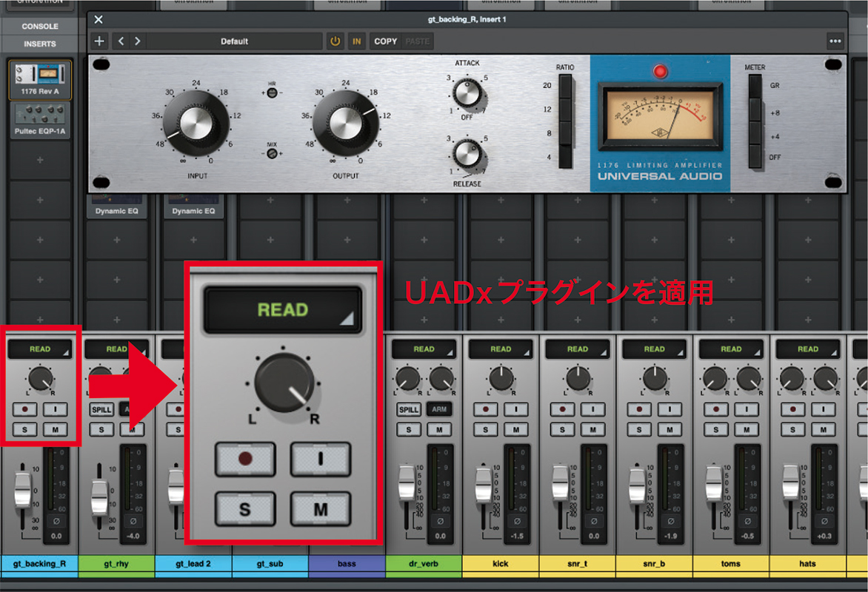The image size is (868, 592).
Task: Click the snr_t pan knob
Action: (x=578, y=379)
